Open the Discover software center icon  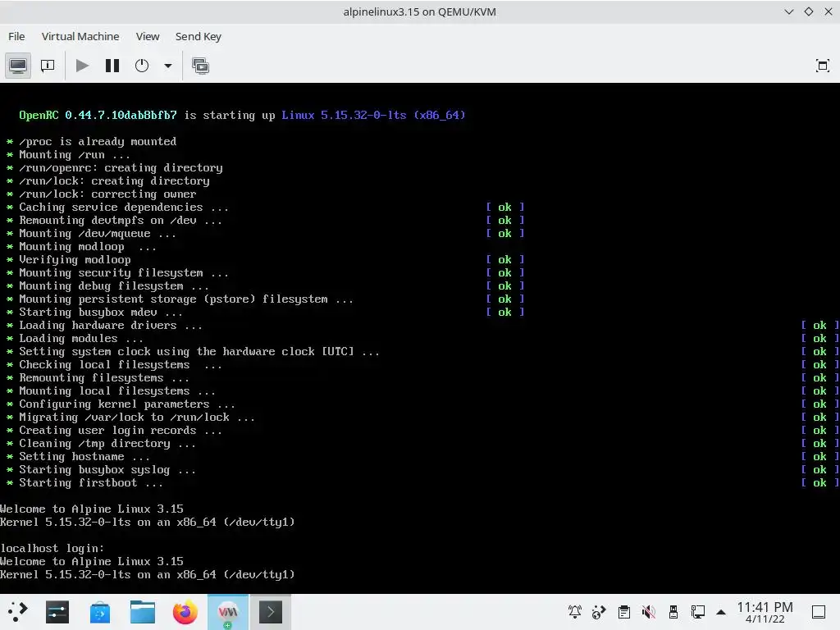pos(99,612)
